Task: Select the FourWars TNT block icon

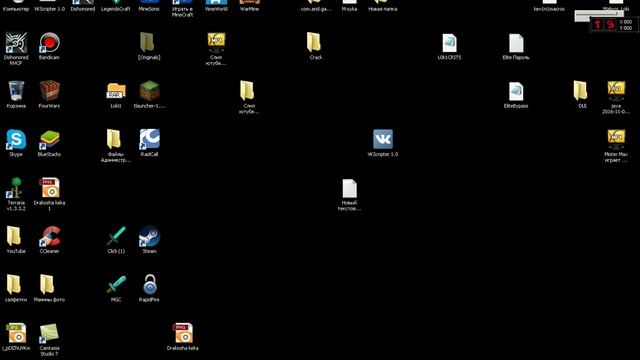Action: coord(49,91)
